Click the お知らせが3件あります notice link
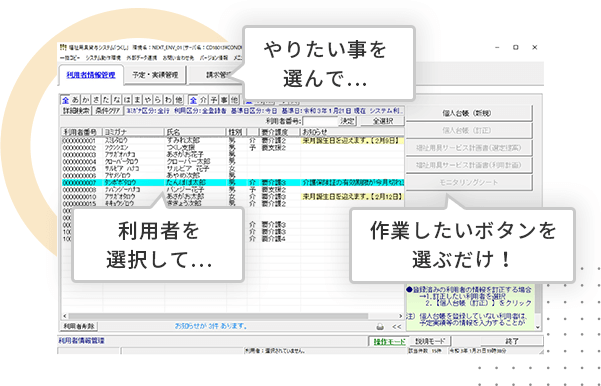This screenshot has width=601, height=386. click(x=211, y=326)
